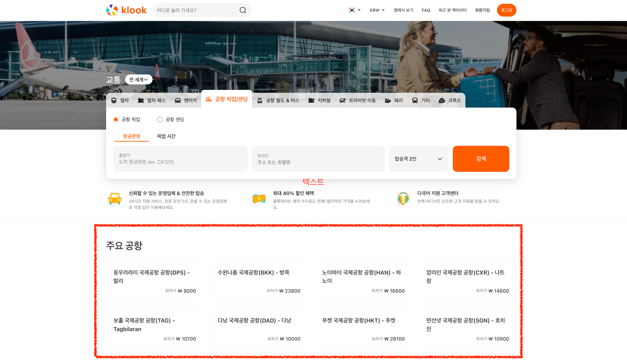Screen dimensions: 627x364
Task: Click the car icon beside 렌터카
Action: pos(178,100)
